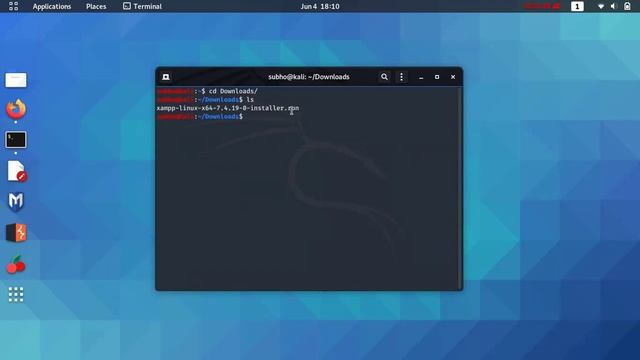
Task: Launch CherryTree from the dock
Action: [16, 264]
